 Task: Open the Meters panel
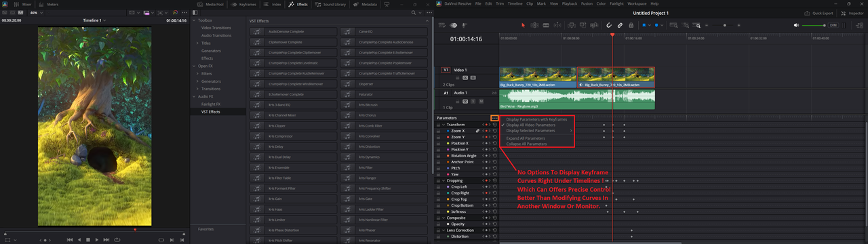click(47, 4)
